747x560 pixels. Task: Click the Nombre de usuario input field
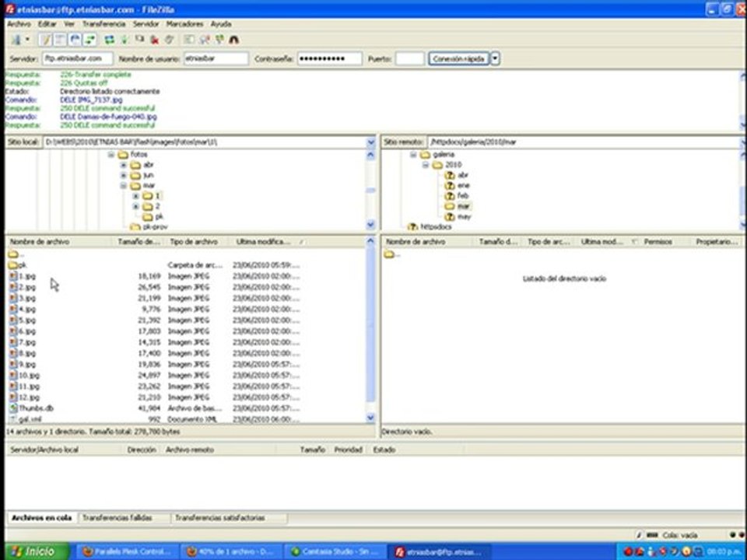(216, 58)
